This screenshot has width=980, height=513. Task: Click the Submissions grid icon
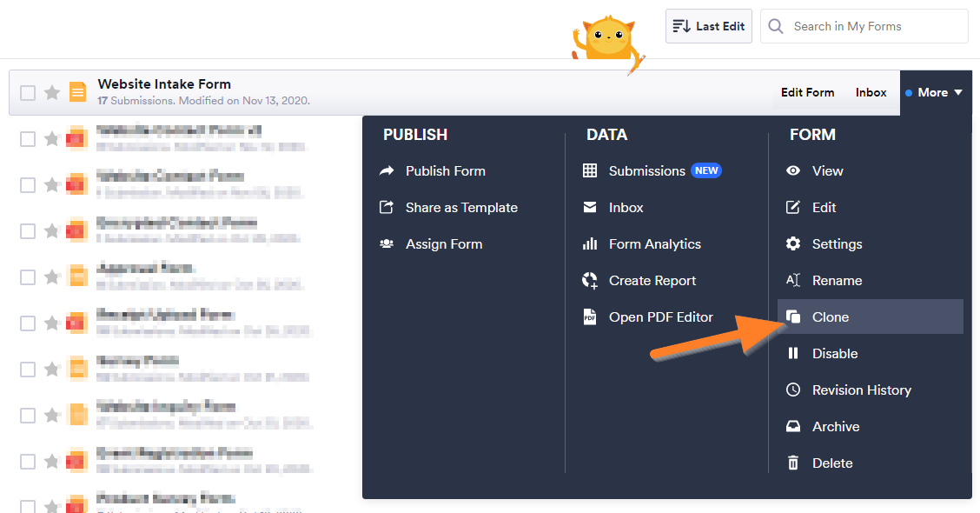click(590, 171)
